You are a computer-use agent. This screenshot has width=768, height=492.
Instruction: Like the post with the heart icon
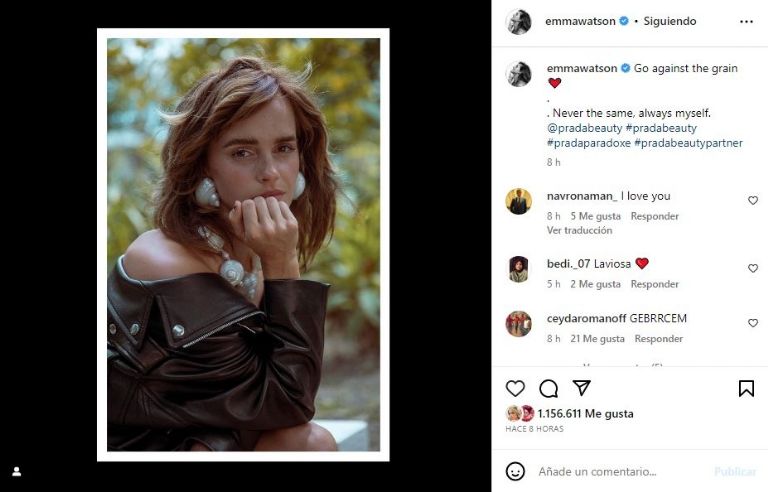tap(515, 388)
